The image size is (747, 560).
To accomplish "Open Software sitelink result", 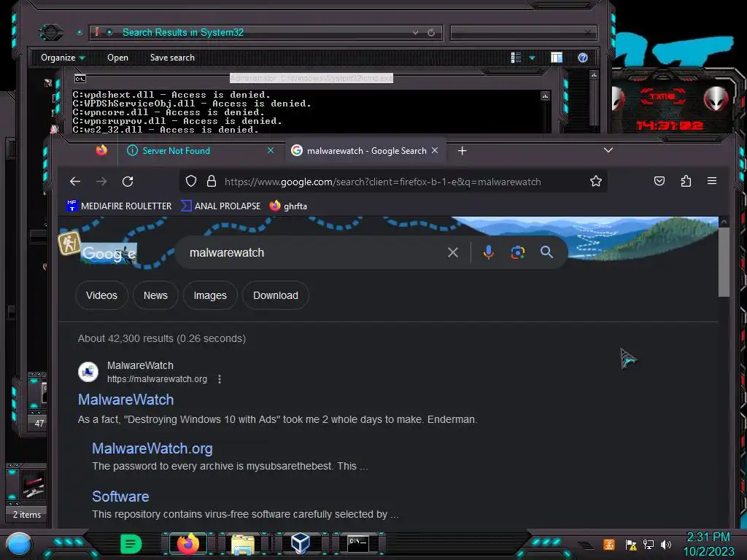I will (120, 496).
